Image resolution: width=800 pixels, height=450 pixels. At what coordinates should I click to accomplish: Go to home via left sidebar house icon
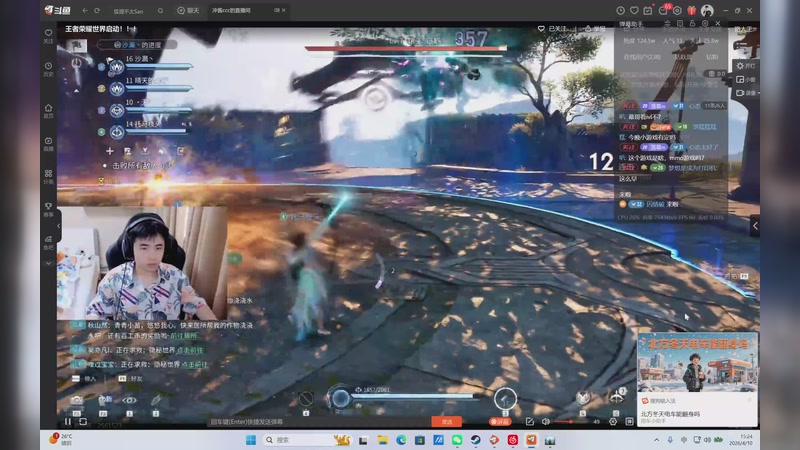click(x=48, y=111)
